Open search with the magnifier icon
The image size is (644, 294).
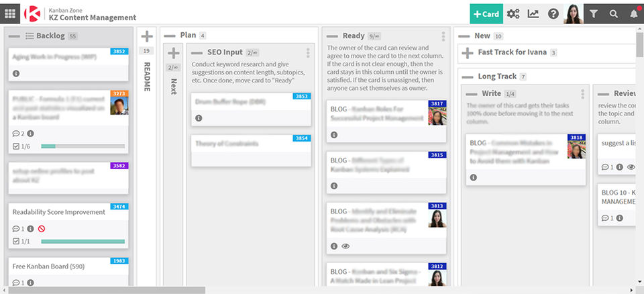(x=614, y=13)
